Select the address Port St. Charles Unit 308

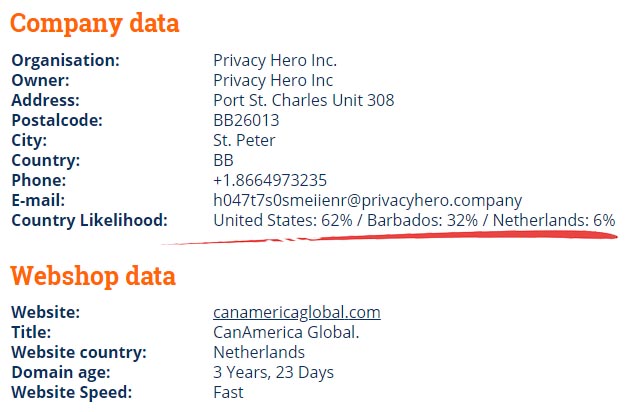(304, 100)
